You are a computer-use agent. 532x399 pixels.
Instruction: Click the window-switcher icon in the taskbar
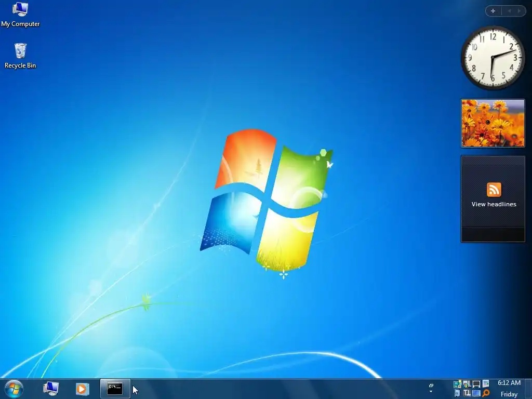pyautogui.click(x=431, y=385)
